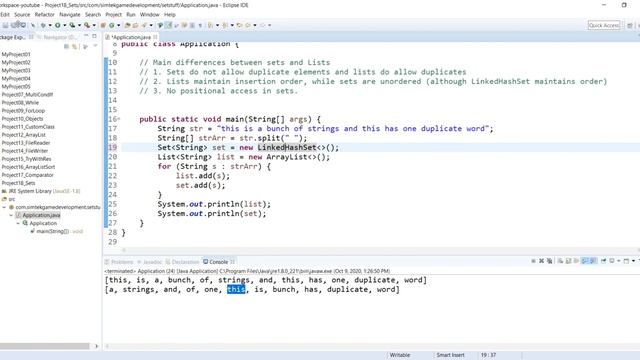Toggle Scroll Lock in Console toolbar

tap(568, 261)
